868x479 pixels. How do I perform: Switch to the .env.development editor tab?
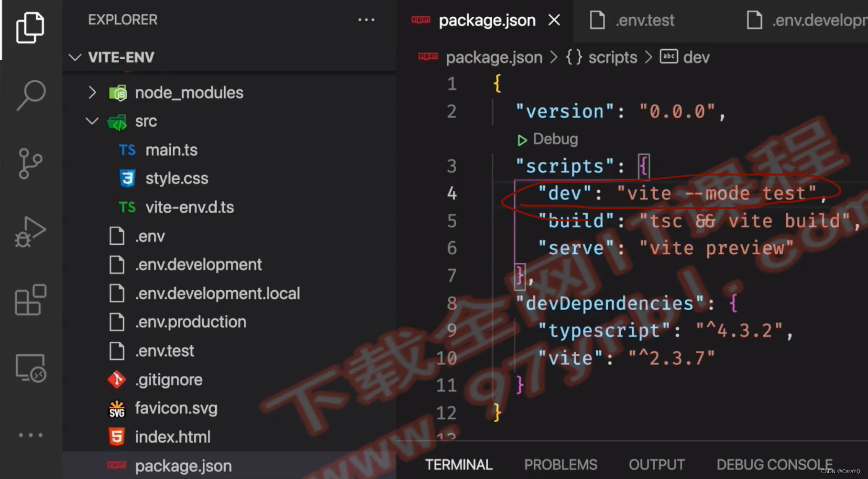pos(820,21)
